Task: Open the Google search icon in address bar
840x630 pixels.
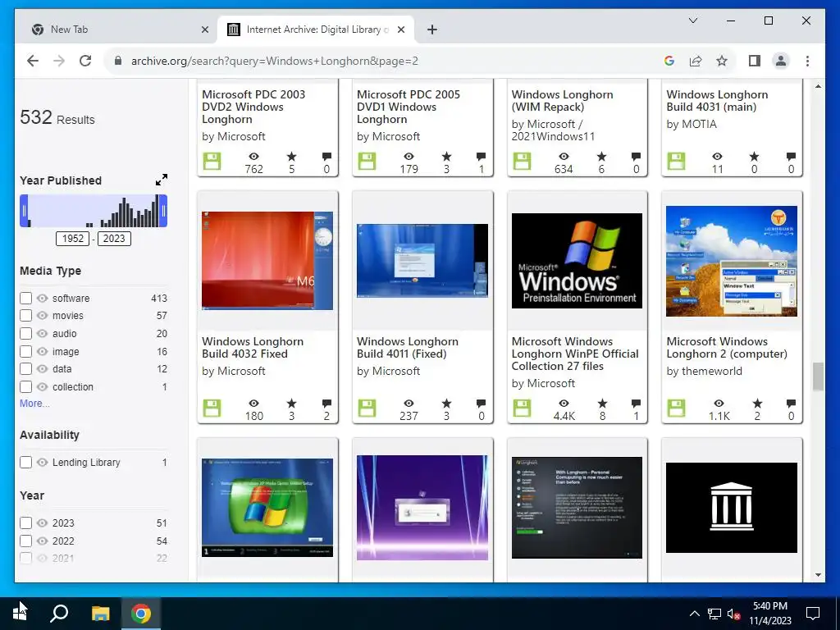Action: coord(669,61)
